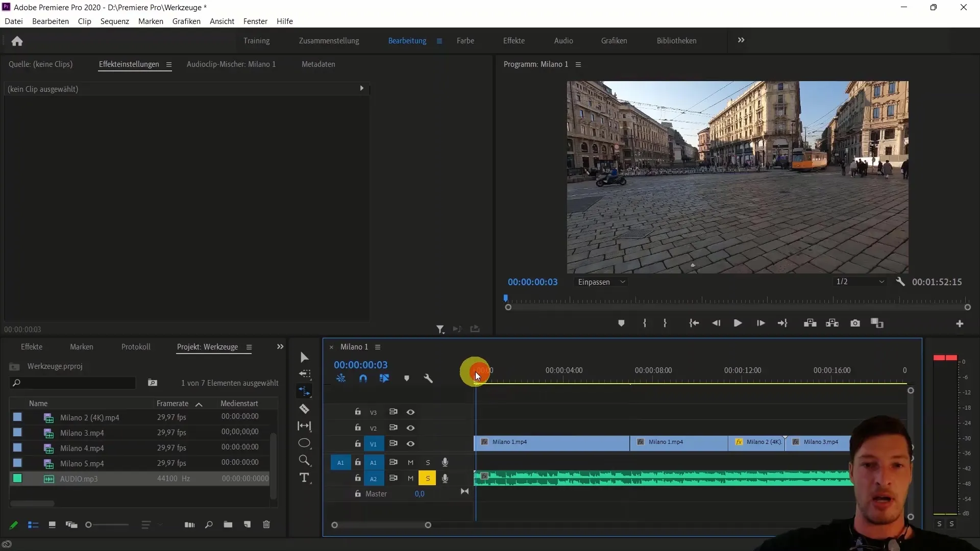Select the Razor tool
The height and width of the screenshot is (551, 980).
[x=305, y=409]
